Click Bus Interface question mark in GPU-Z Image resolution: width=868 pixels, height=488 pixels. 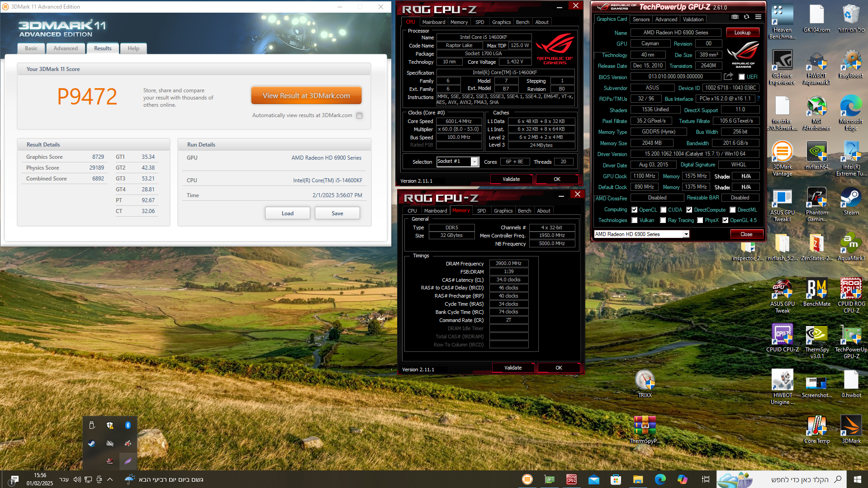(759, 99)
